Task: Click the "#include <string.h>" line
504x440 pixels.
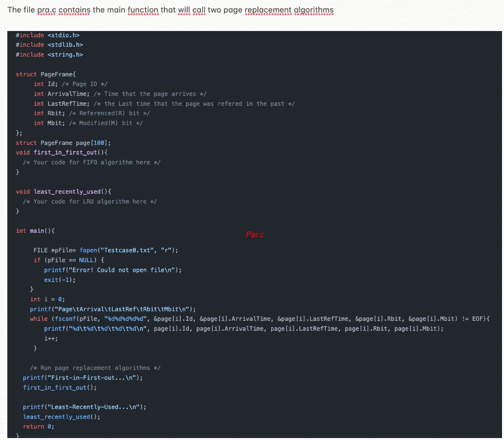Action: [49, 54]
